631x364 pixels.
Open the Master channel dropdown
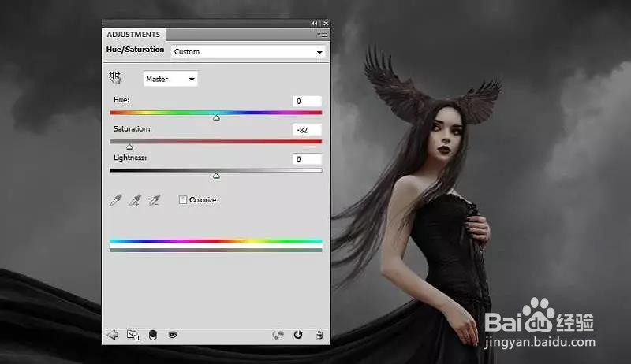click(170, 79)
